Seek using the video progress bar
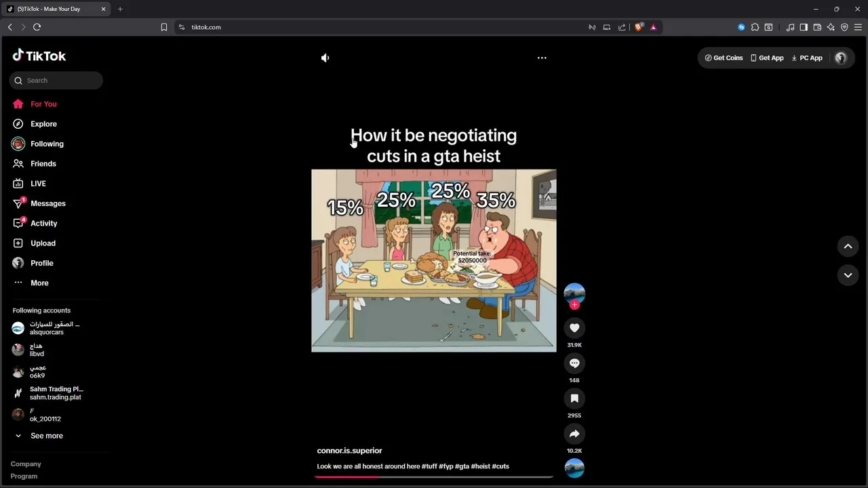Viewport: 868px width, 488px height. (434, 476)
